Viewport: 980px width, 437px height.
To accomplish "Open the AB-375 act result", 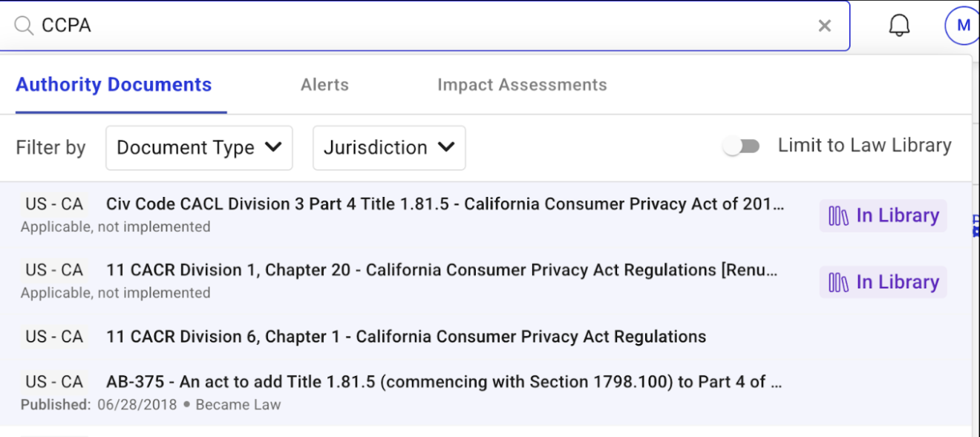I will (443, 382).
